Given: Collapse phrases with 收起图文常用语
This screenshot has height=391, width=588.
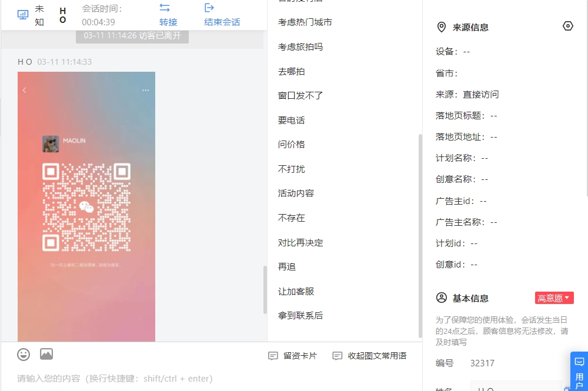Looking at the screenshot, I should pos(370,356).
